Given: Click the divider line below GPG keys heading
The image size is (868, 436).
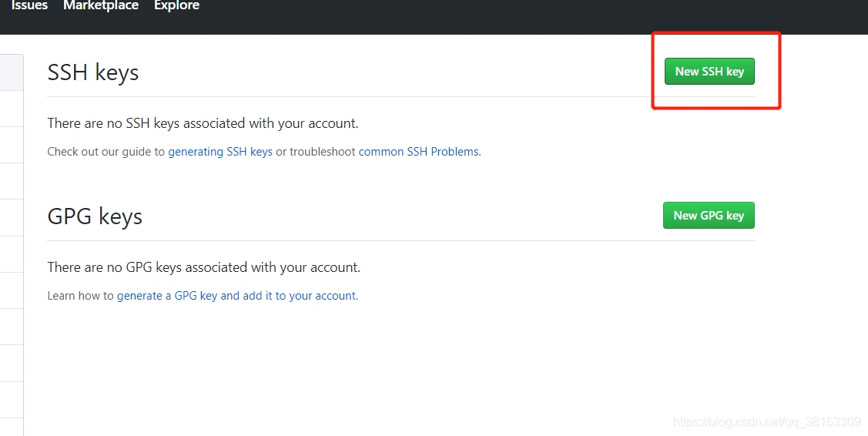Looking at the screenshot, I should coord(400,240).
